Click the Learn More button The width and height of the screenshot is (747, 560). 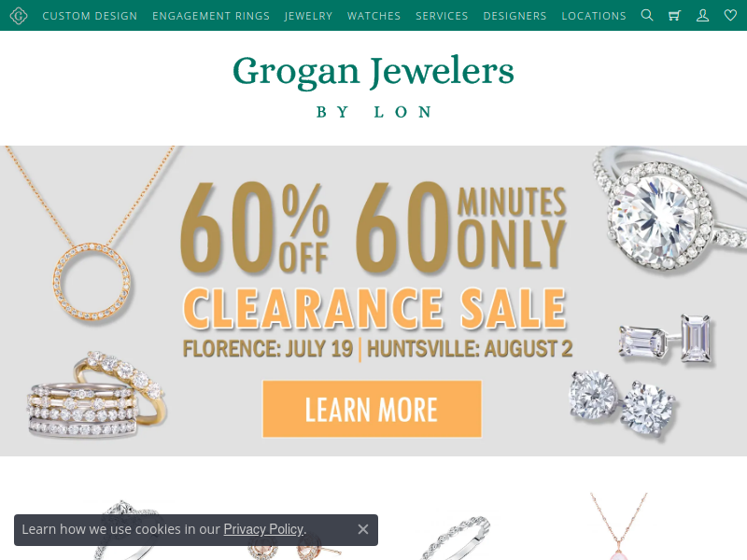pyautogui.click(x=372, y=409)
